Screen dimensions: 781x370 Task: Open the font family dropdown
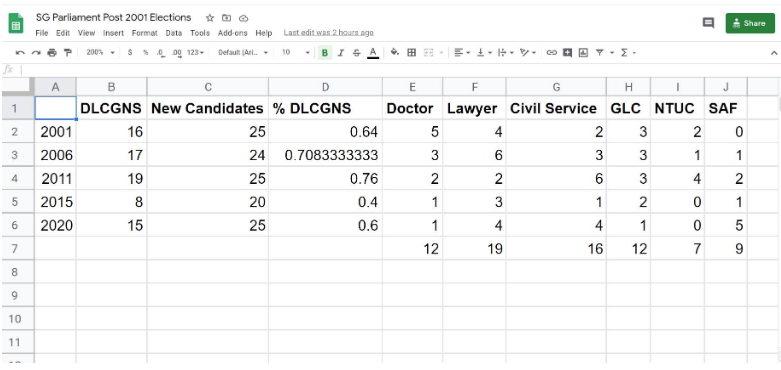tap(243, 52)
